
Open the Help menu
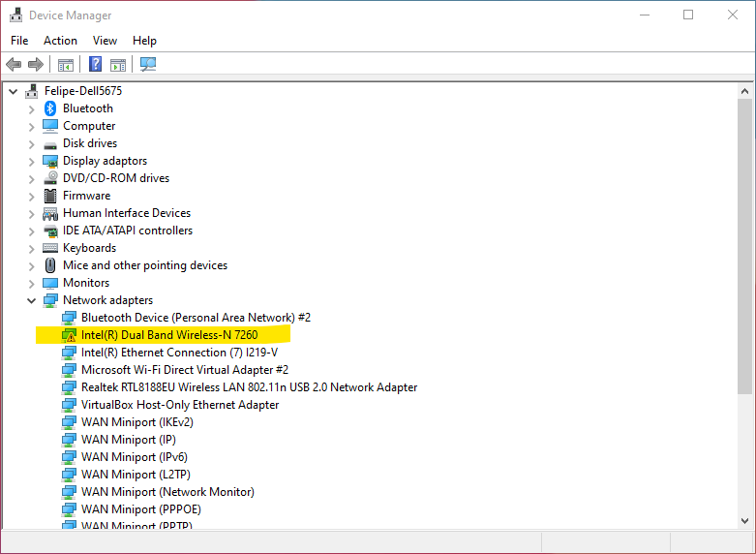144,41
